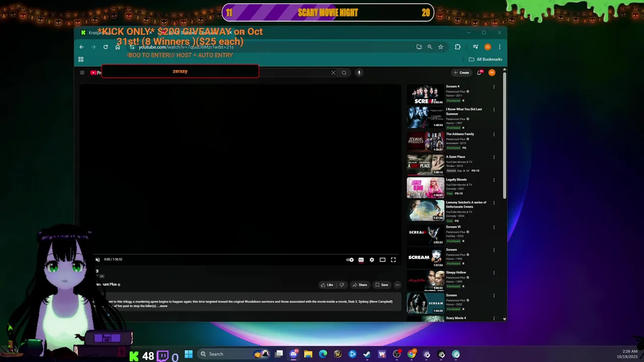This screenshot has width=644, height=362.
Task: Open options menu for Sleepy Hollow
Action: [x=494, y=273]
